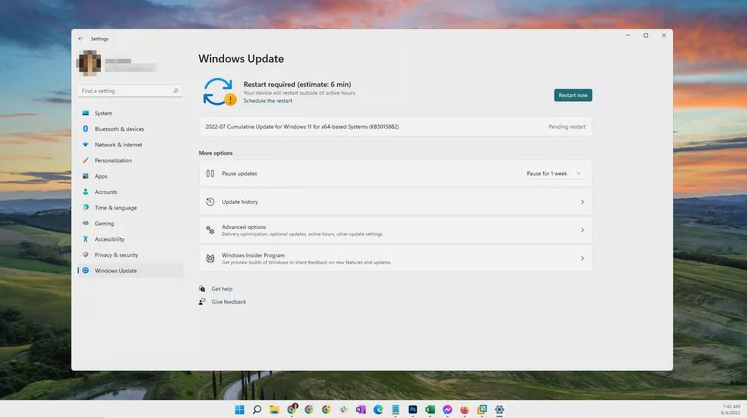The width and height of the screenshot is (747, 418).
Task: Select System in the sidebar
Action: [103, 113]
